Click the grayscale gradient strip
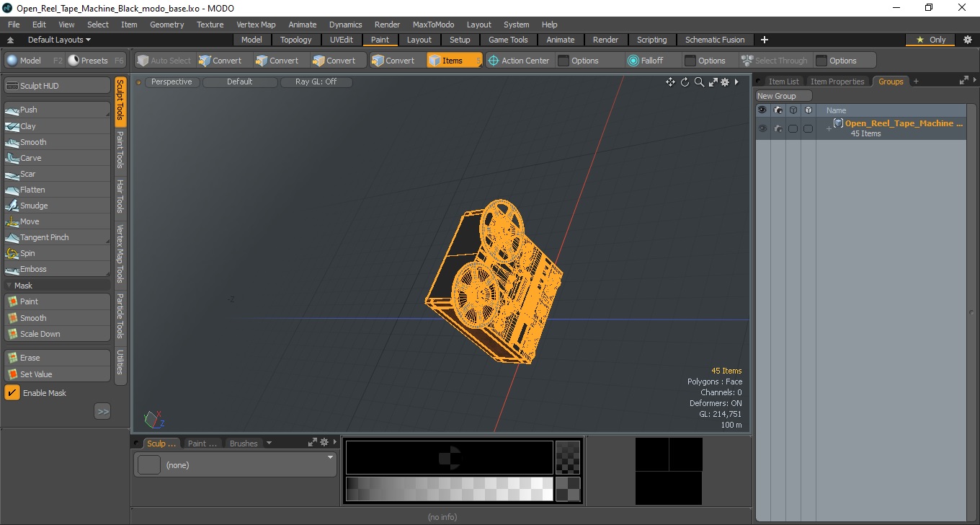Image resolution: width=980 pixels, height=525 pixels. [449, 489]
